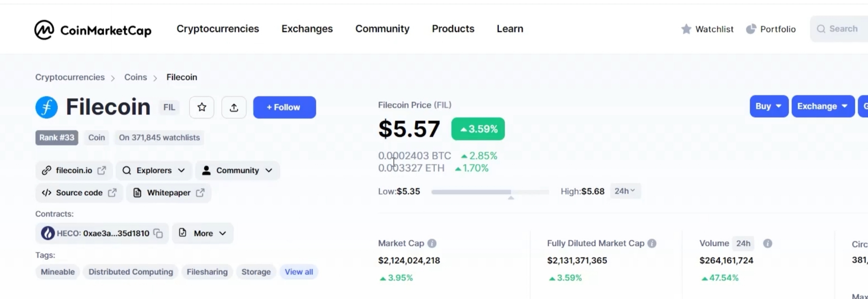Click the share upload icon
868x299 pixels.
pyautogui.click(x=234, y=107)
